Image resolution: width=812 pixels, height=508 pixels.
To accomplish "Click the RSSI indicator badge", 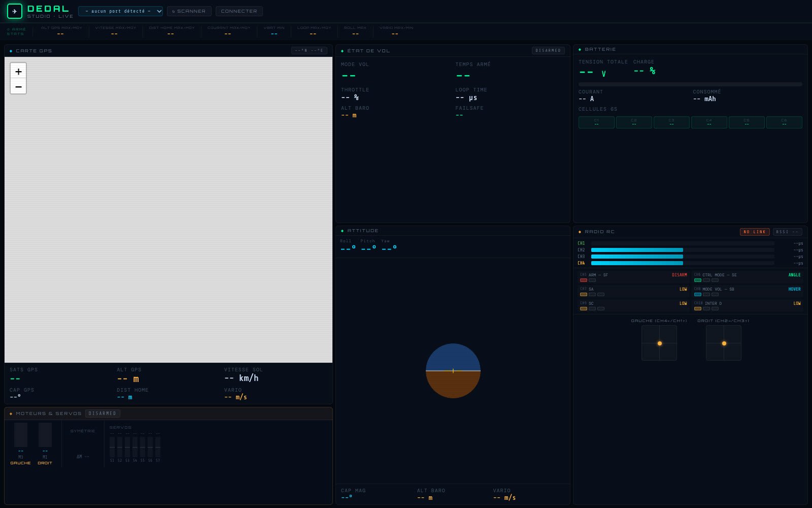I will 788,232.
